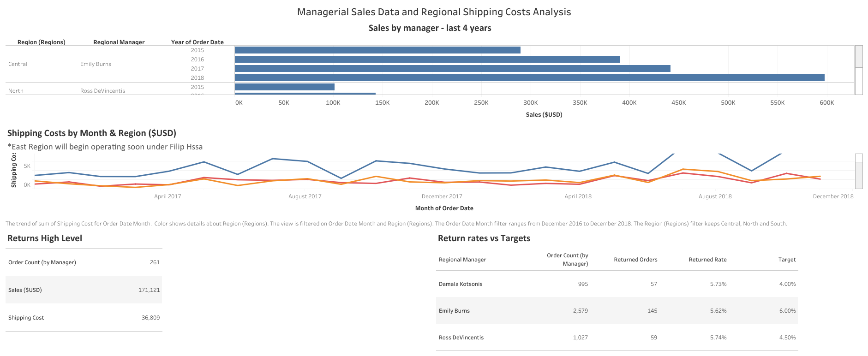868x356 pixels.
Task: Click the 'Region (Regions)' column header
Action: pos(42,42)
